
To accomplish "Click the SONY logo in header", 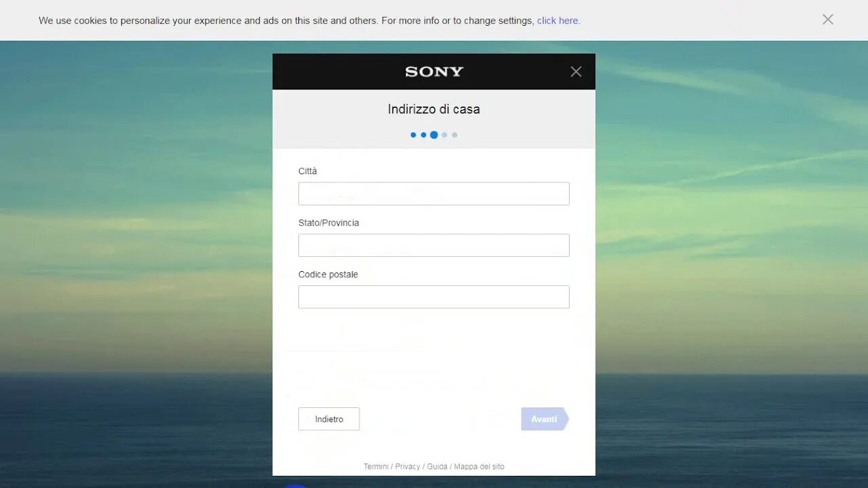I will pos(434,72).
